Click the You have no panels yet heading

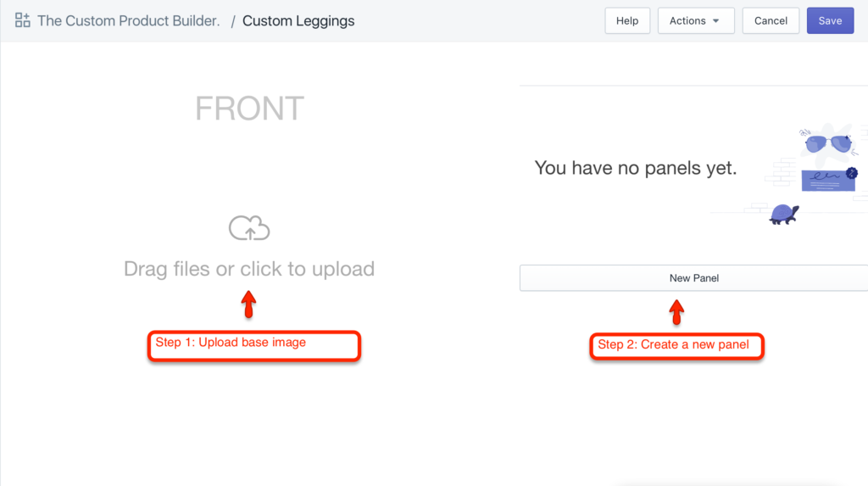tap(636, 168)
